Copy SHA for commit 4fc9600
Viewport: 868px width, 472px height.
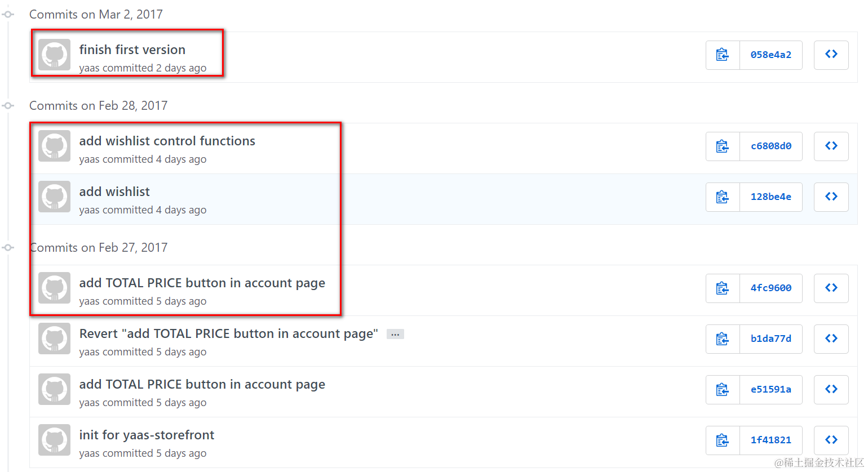723,288
